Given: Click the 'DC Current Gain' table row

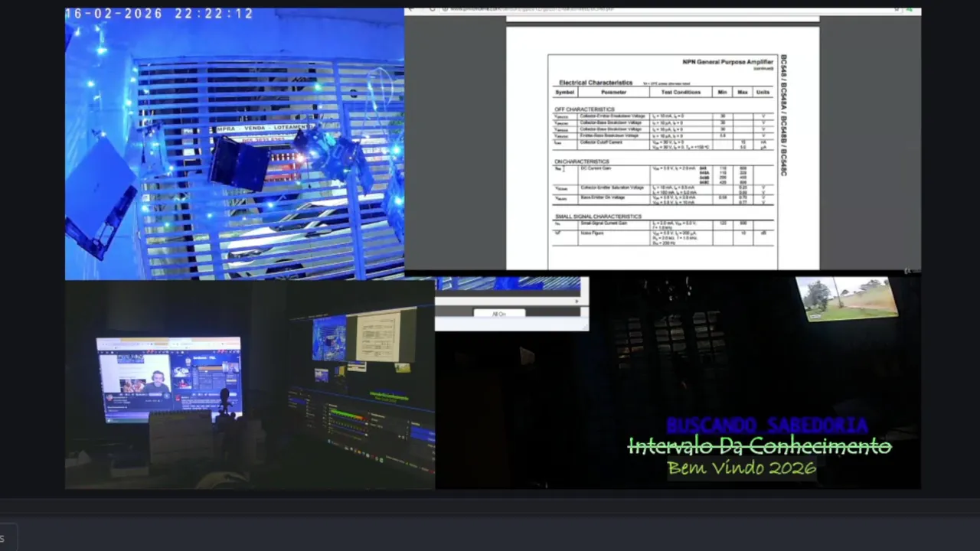Looking at the screenshot, I should click(x=663, y=175).
